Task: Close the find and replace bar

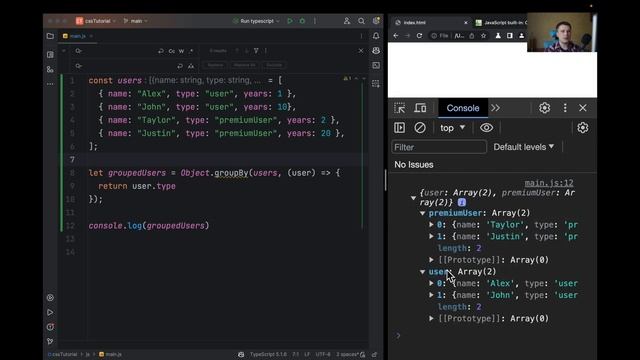Action: pyautogui.click(x=361, y=51)
